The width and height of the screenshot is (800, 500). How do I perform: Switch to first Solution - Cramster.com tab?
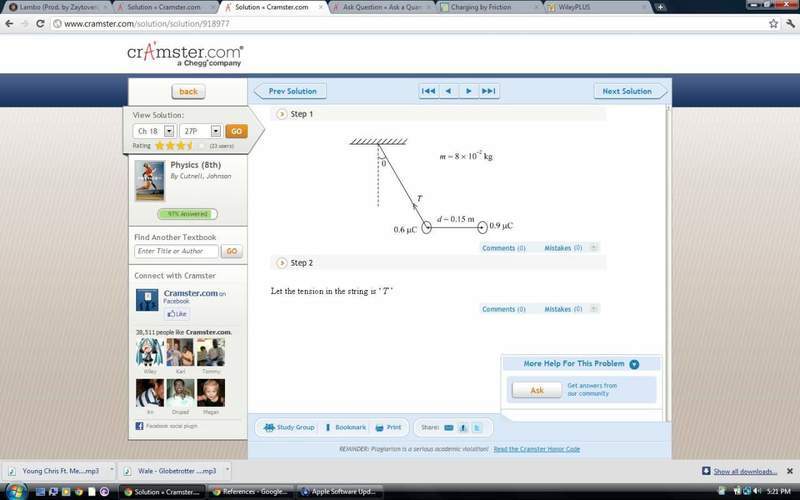click(x=165, y=7)
